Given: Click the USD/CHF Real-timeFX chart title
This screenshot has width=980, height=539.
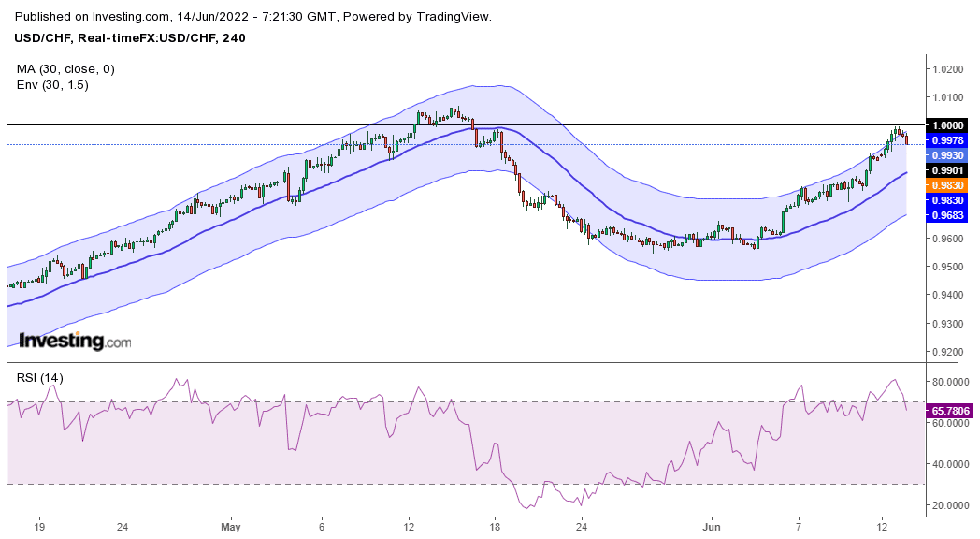Looking at the screenshot, I should [130, 38].
